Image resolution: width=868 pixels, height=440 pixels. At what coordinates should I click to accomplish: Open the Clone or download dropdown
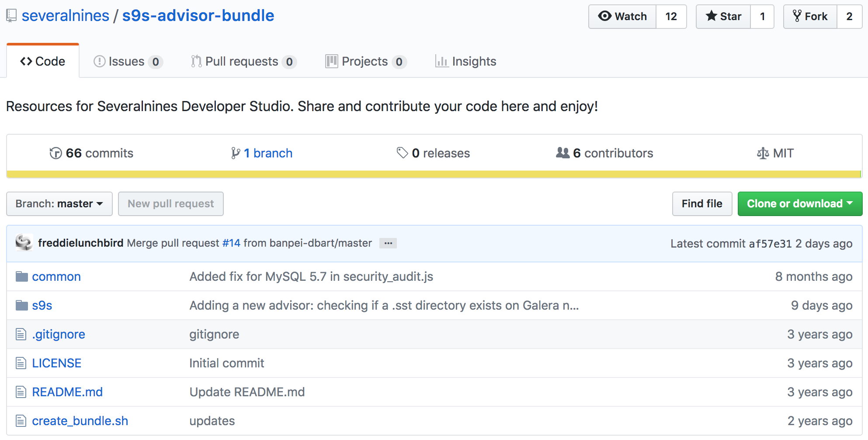(x=800, y=204)
